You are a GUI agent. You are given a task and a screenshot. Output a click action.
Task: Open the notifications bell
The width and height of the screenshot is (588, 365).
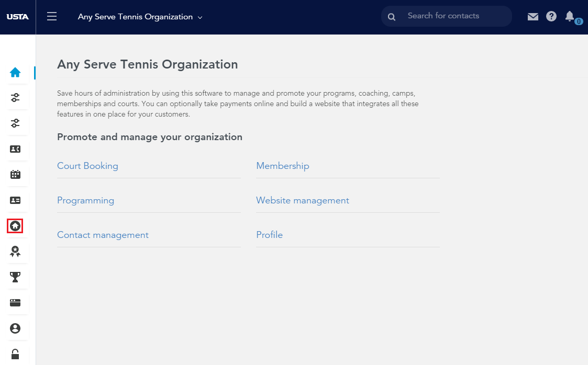(570, 16)
